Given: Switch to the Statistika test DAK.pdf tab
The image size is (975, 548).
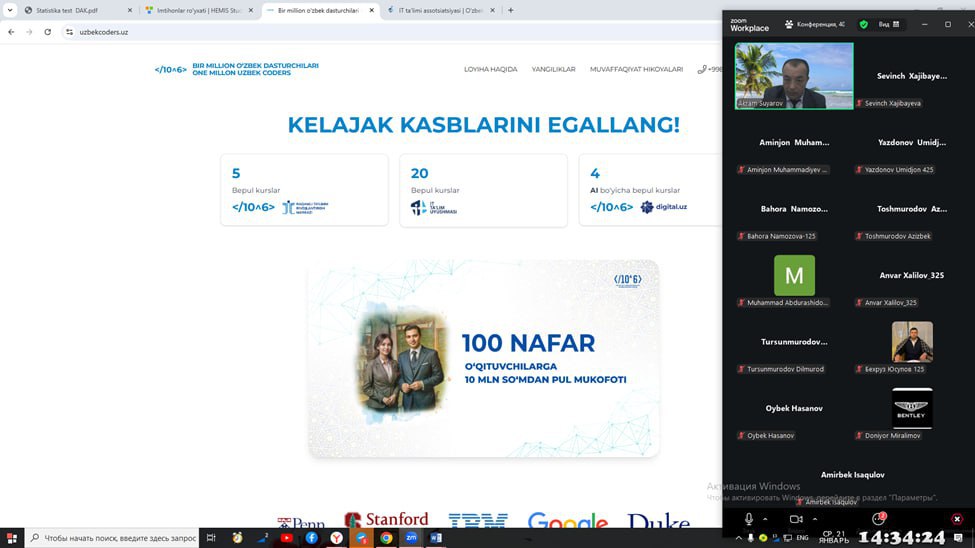Looking at the screenshot, I should tap(66, 10).
